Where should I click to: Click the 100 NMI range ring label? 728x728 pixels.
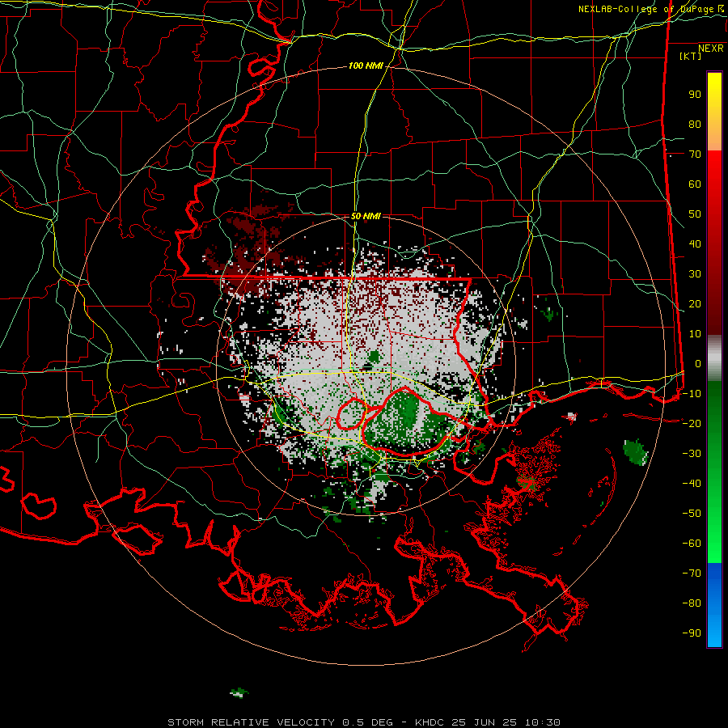tap(366, 66)
